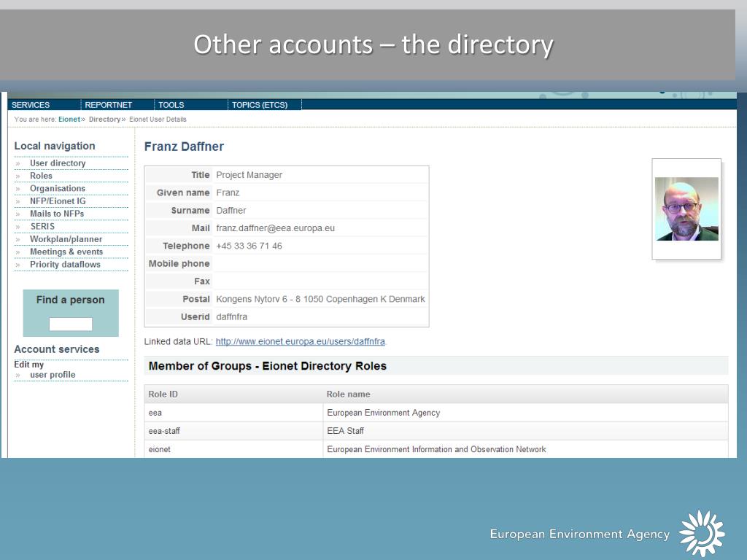Screen dimensions: 747x560
Task: Click the user profile photo thumbnail
Action: click(x=686, y=209)
